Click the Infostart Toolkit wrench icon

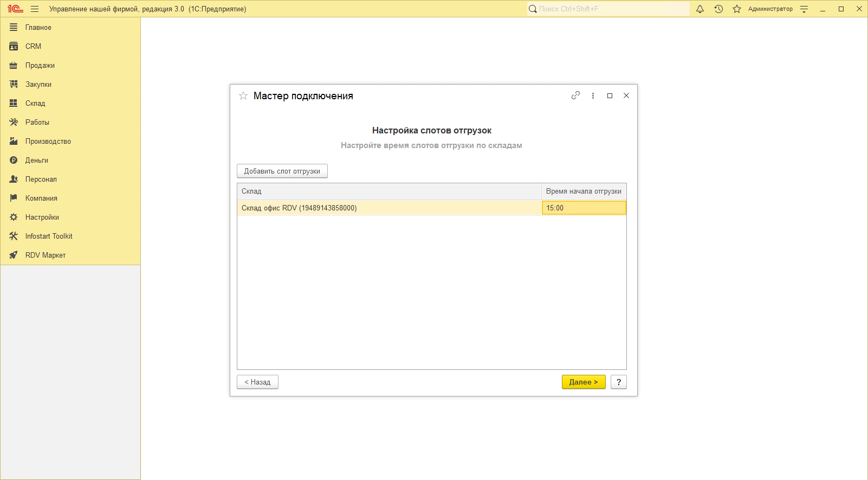pyautogui.click(x=14, y=236)
